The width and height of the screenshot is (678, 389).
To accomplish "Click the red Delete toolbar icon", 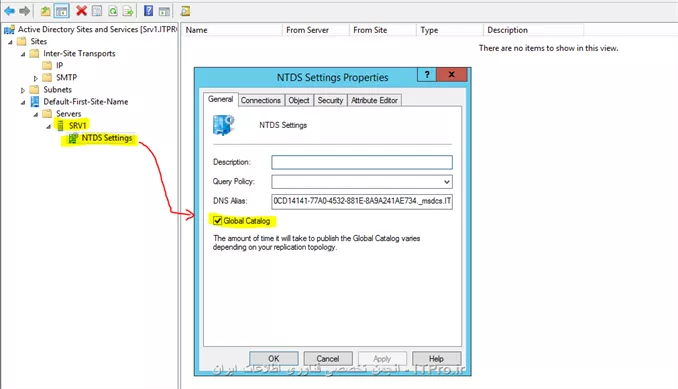I will point(81,11).
